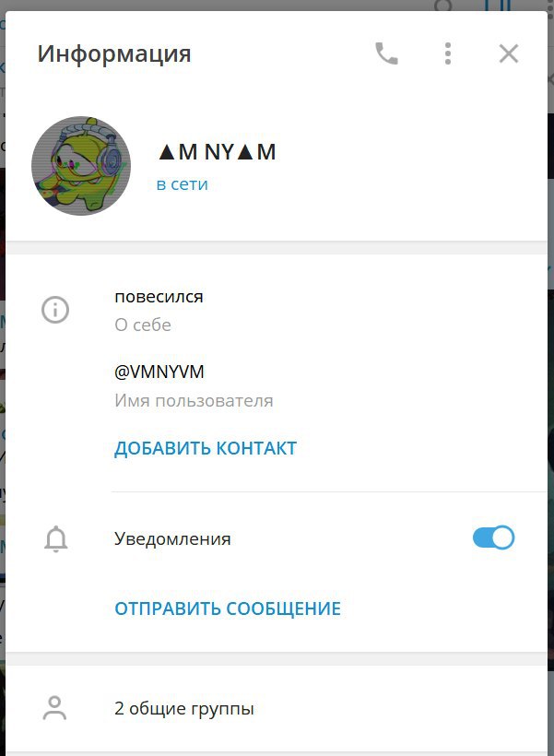Screen dimensions: 554x756
Task: Click the notifications bell icon
Action: 56,538
